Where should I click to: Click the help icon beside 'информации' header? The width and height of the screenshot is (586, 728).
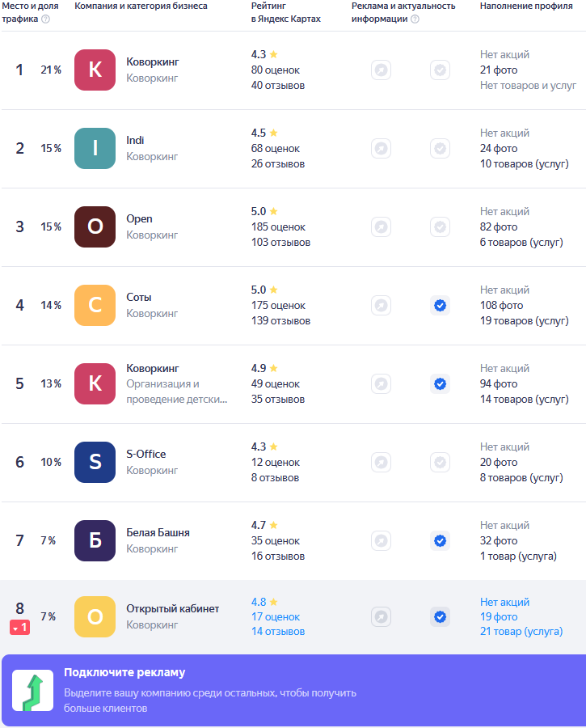pos(415,19)
